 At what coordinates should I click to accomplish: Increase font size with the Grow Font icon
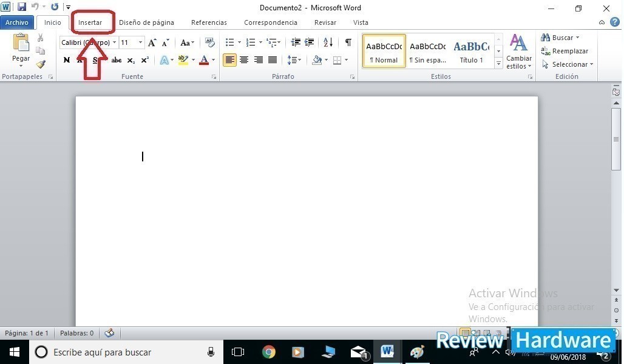coord(152,42)
